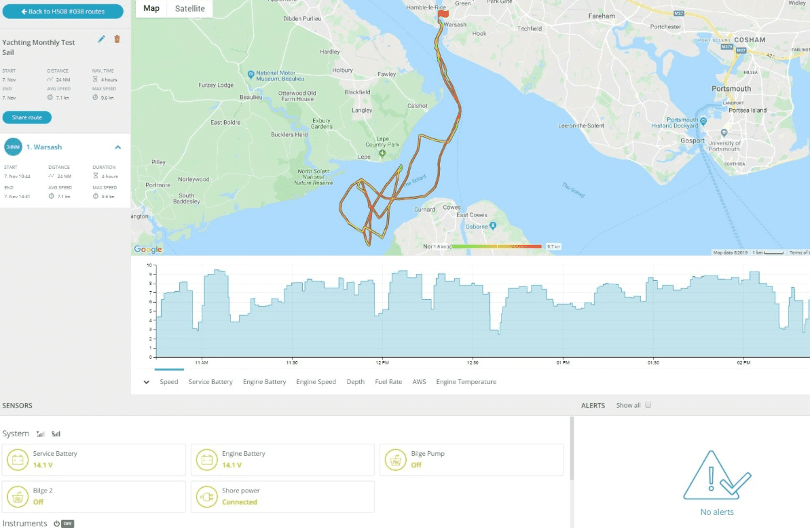
Task: Click the speed color gradient legend bar
Action: click(496, 246)
